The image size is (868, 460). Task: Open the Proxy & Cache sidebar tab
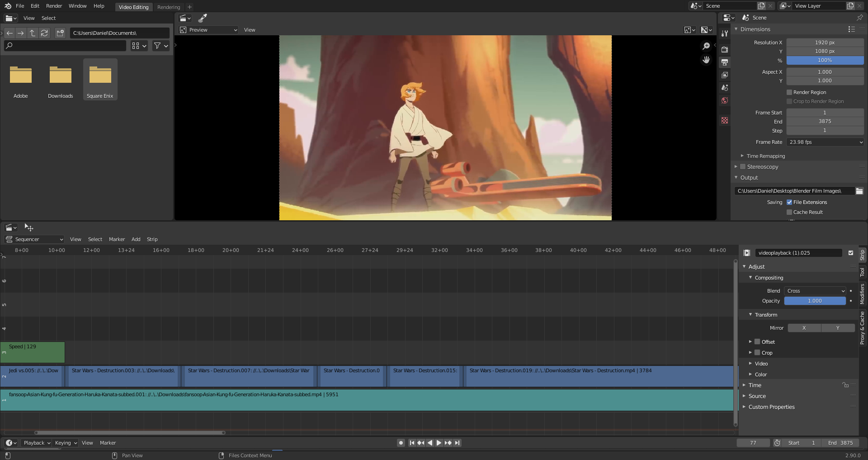coord(862,327)
